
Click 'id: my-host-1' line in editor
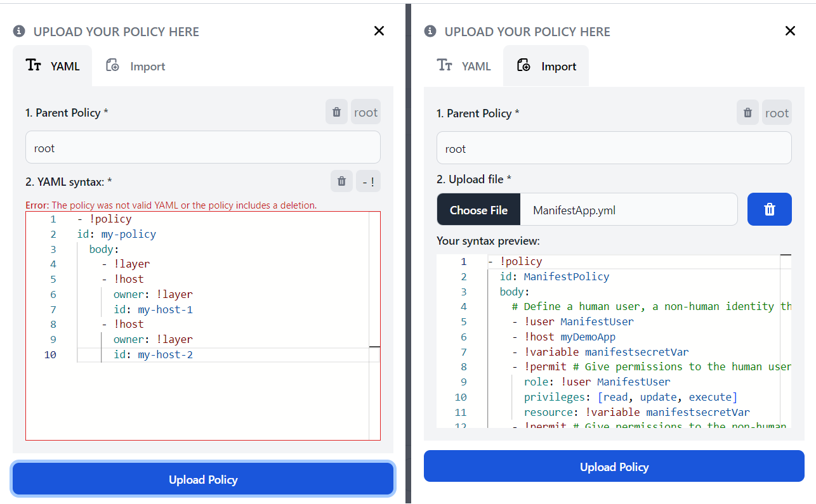point(153,309)
